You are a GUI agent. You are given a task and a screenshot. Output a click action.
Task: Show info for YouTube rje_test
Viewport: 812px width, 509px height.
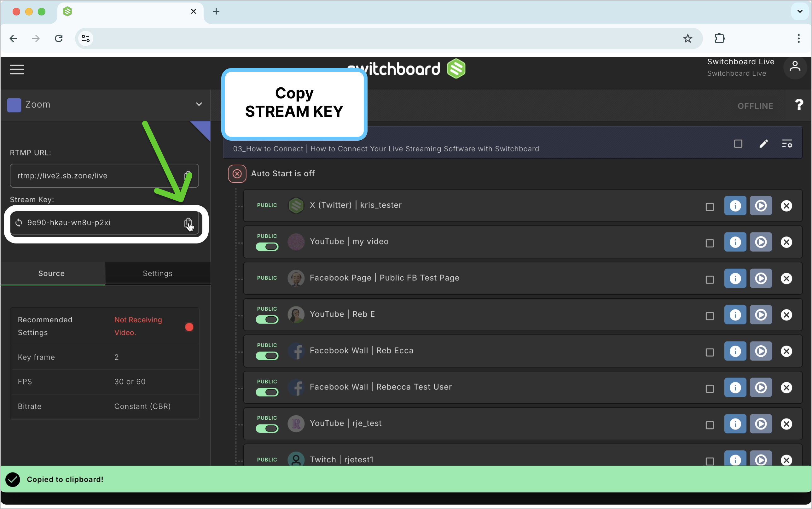pos(735,424)
